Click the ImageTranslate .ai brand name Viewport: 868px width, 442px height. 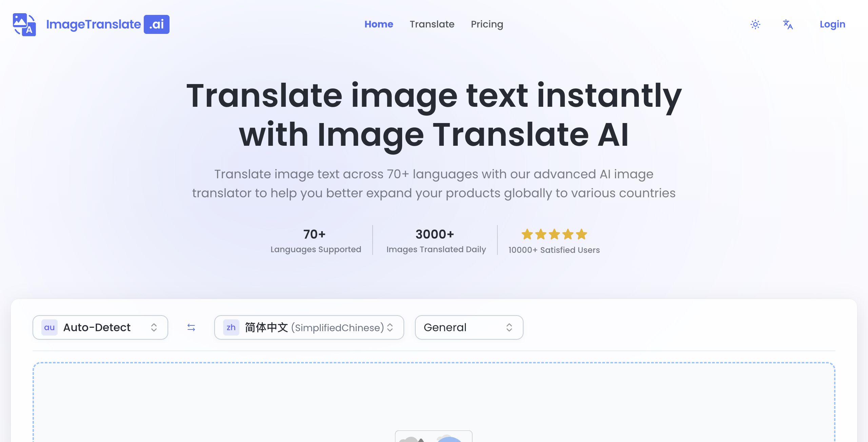pyautogui.click(x=107, y=24)
